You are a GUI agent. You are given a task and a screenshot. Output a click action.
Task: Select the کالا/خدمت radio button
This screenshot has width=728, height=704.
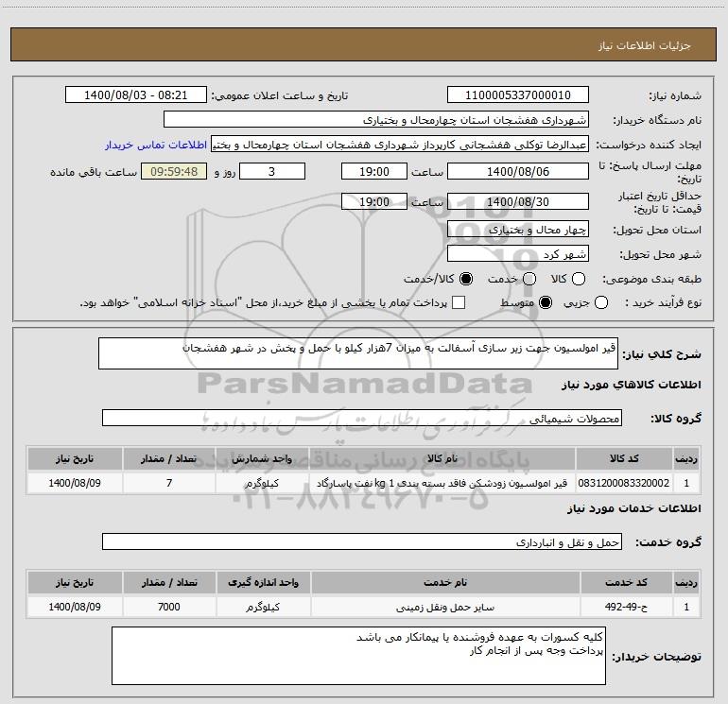(x=466, y=279)
